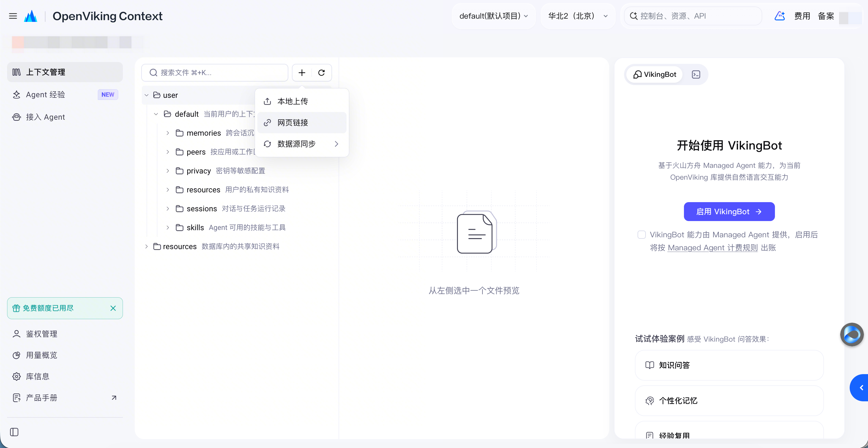Expand the sessions folder
868x448 pixels.
(x=168, y=208)
